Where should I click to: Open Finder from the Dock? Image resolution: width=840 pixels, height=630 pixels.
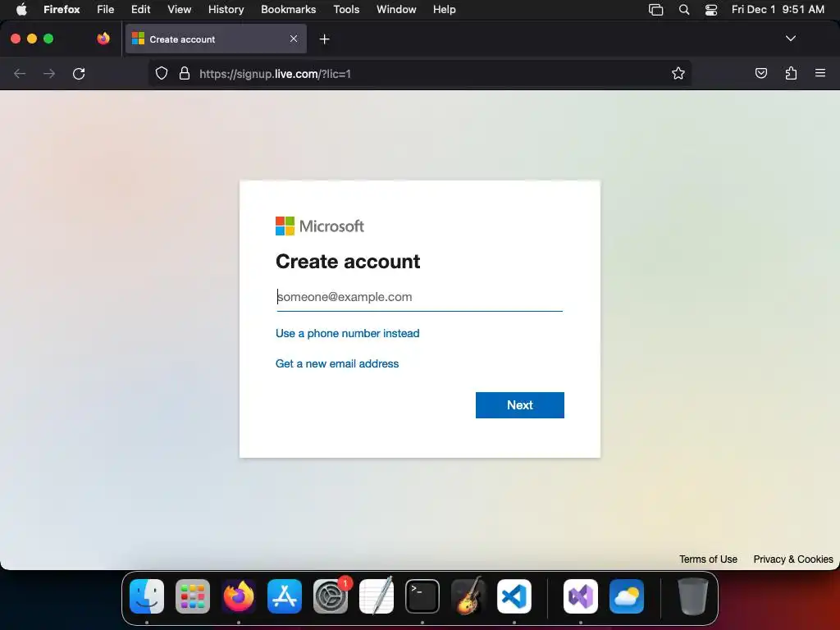pyautogui.click(x=147, y=596)
